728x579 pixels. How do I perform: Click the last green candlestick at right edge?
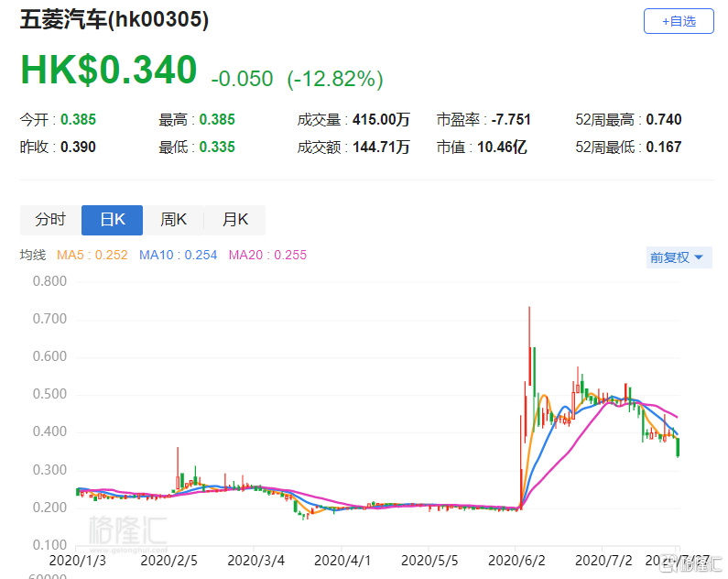(679, 447)
